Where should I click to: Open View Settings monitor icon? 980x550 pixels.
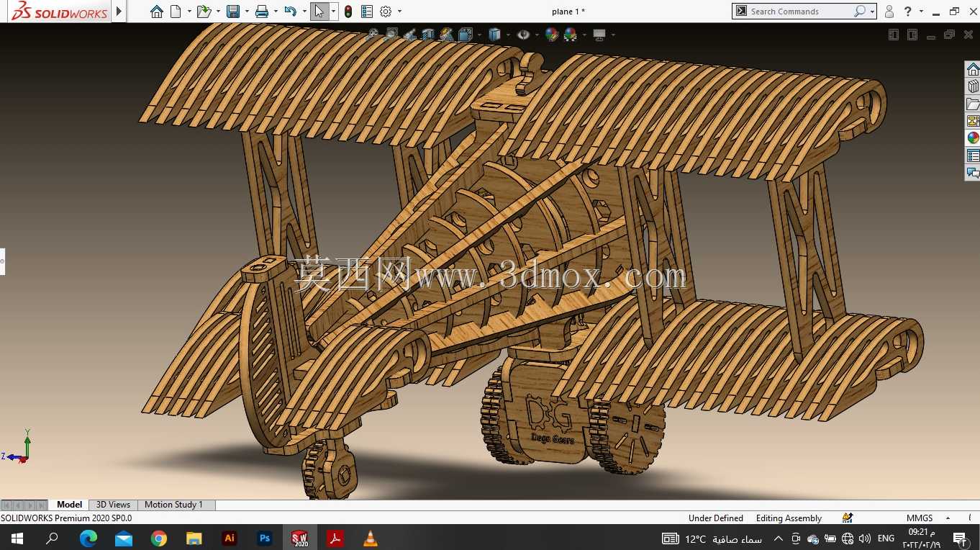point(599,34)
